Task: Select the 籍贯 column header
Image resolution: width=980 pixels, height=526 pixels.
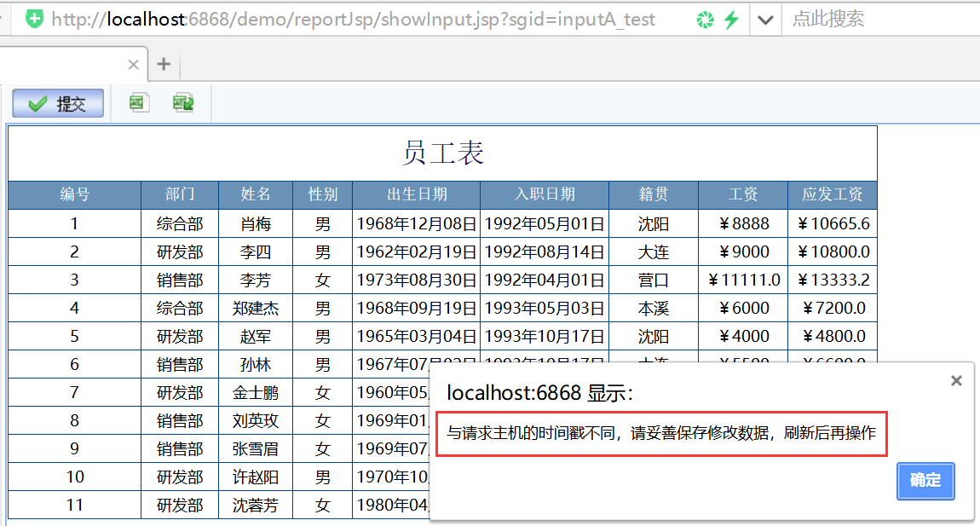Action: [x=654, y=194]
